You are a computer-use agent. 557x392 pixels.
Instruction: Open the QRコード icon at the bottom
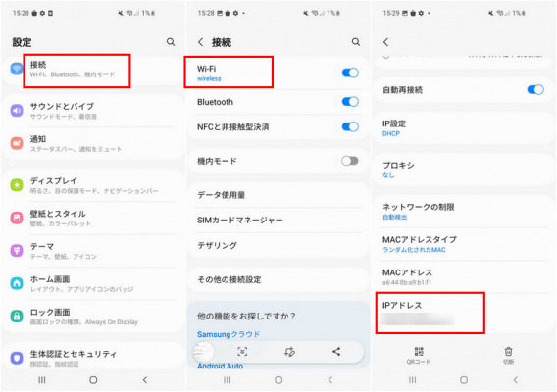pyautogui.click(x=419, y=355)
